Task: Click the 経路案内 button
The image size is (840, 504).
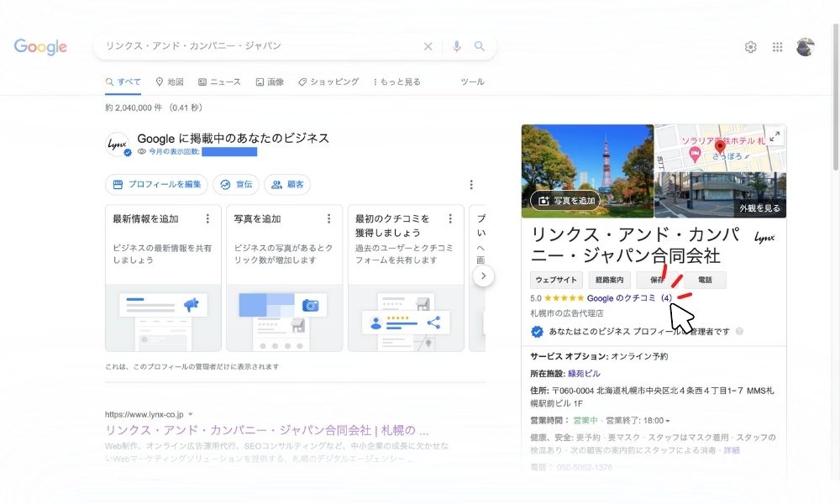Action: pyautogui.click(x=610, y=280)
